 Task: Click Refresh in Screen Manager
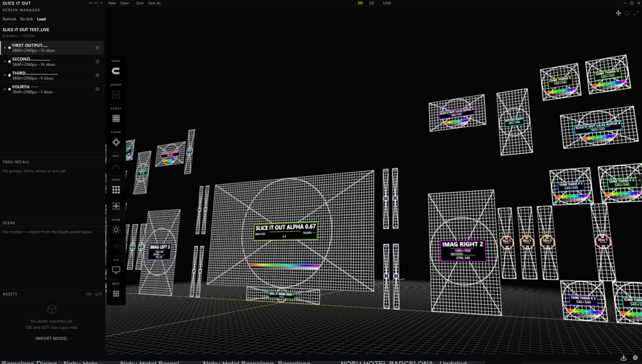tap(10, 19)
